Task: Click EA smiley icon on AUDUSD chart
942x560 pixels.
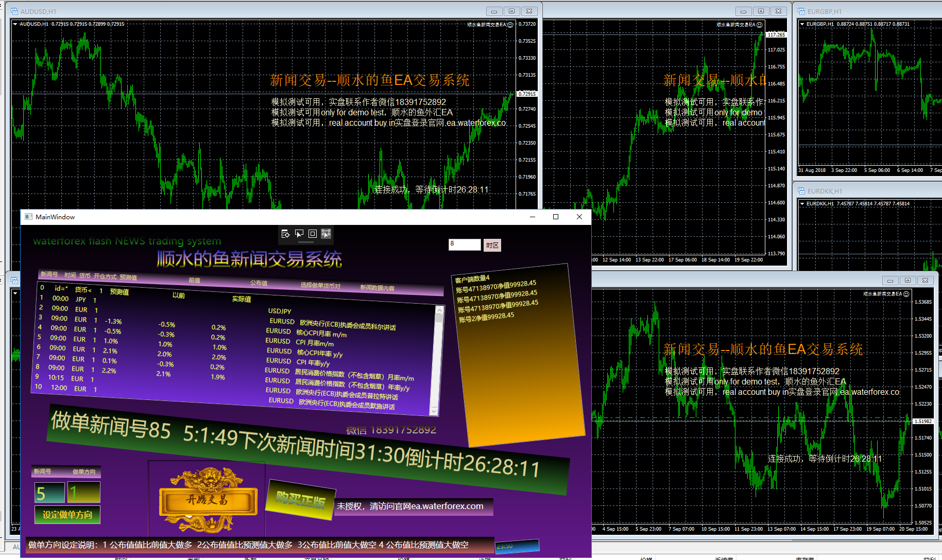Action: 510,25
